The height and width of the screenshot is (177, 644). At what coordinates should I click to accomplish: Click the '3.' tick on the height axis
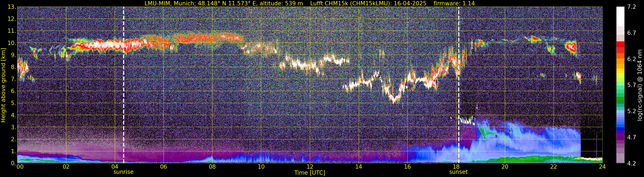(13, 127)
